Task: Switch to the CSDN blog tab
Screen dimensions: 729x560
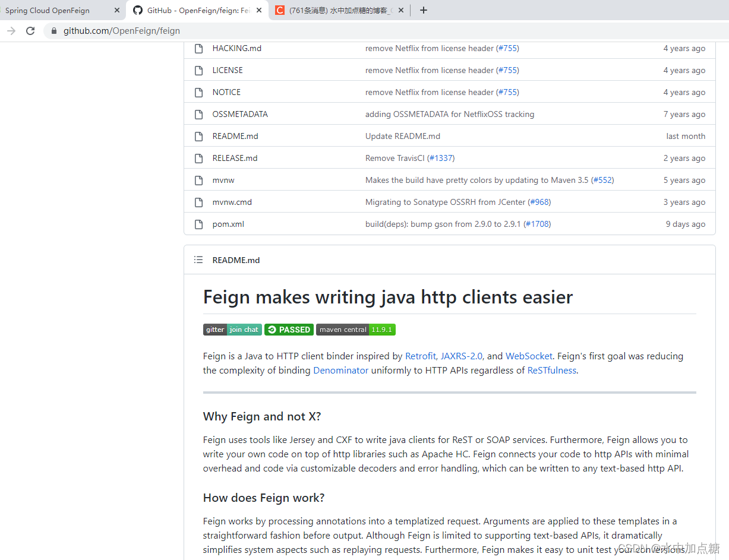Action: [x=340, y=10]
